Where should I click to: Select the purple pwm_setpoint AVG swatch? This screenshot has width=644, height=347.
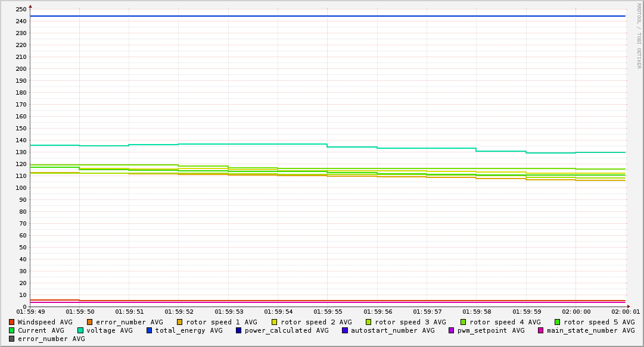[451, 330]
